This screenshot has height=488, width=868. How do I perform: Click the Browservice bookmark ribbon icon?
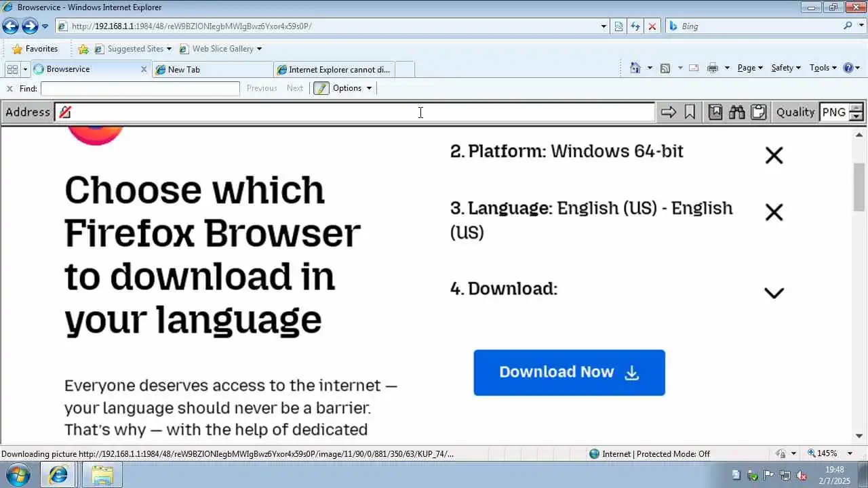(690, 113)
